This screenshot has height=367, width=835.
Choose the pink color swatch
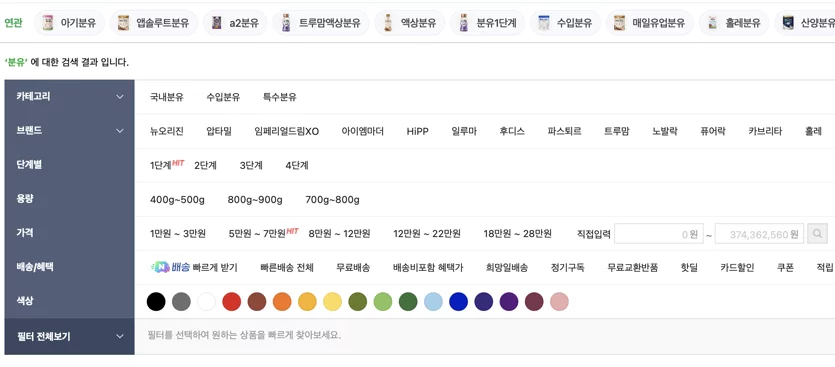559,301
